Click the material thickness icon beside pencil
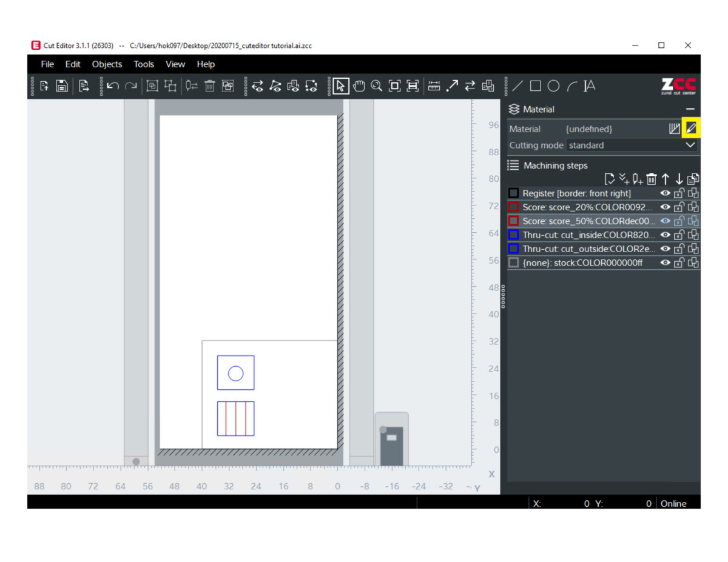 point(674,129)
